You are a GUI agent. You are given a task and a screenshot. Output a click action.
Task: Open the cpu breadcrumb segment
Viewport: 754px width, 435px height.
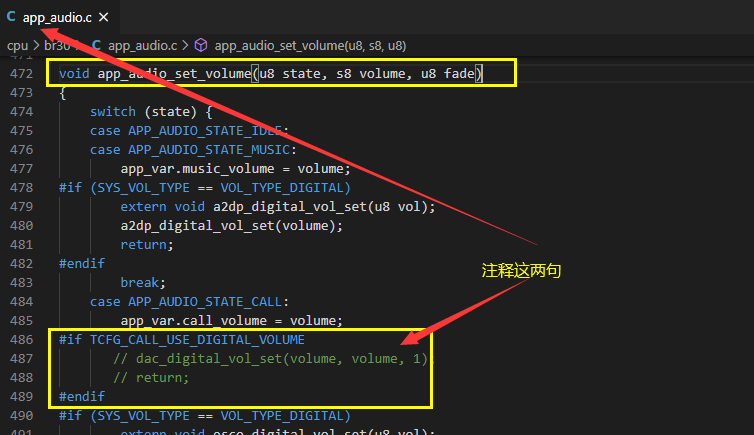[17, 46]
